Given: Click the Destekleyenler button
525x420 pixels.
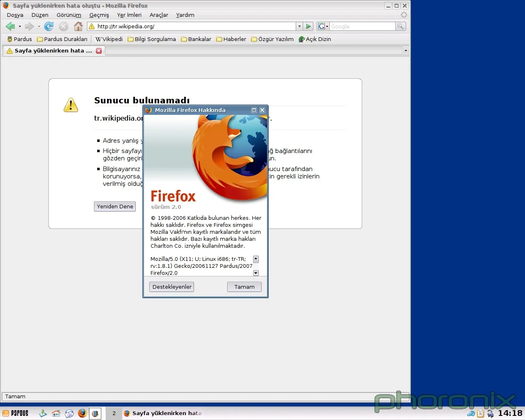Looking at the screenshot, I should click(x=171, y=287).
